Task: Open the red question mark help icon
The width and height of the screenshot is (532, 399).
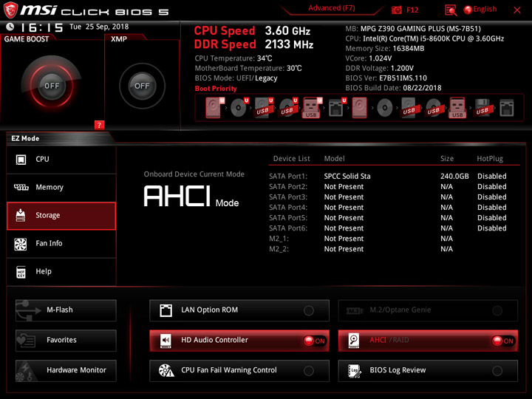Action: [x=99, y=125]
